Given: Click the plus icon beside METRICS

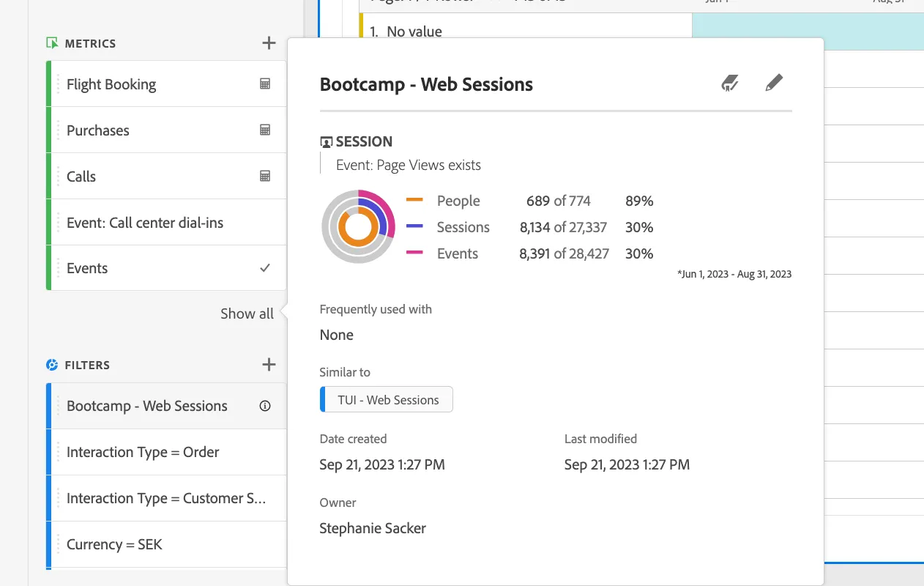Looking at the screenshot, I should pyautogui.click(x=269, y=43).
